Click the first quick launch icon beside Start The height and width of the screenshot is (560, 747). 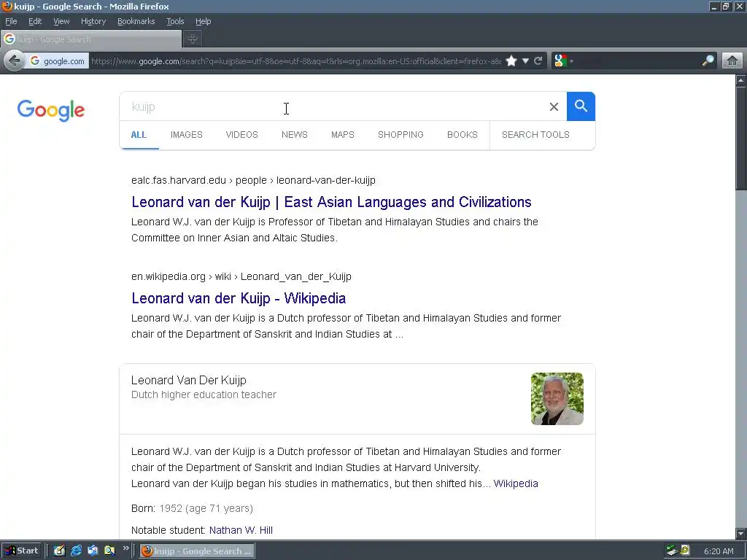click(59, 551)
